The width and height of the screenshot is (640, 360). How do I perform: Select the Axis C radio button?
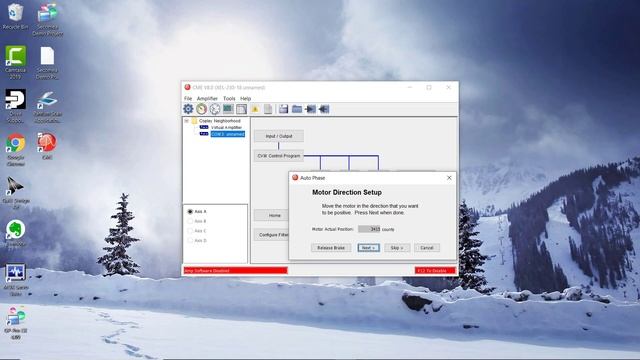[190, 231]
